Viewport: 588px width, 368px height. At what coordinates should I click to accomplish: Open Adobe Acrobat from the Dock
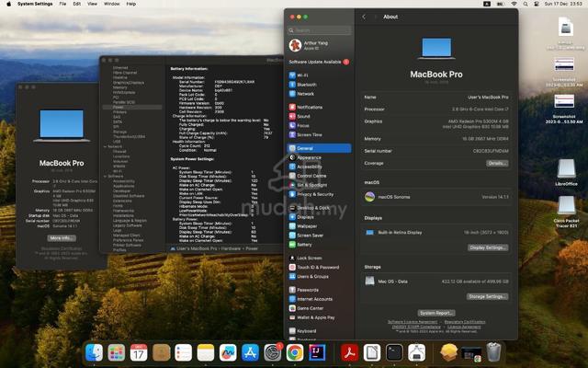pos(349,352)
